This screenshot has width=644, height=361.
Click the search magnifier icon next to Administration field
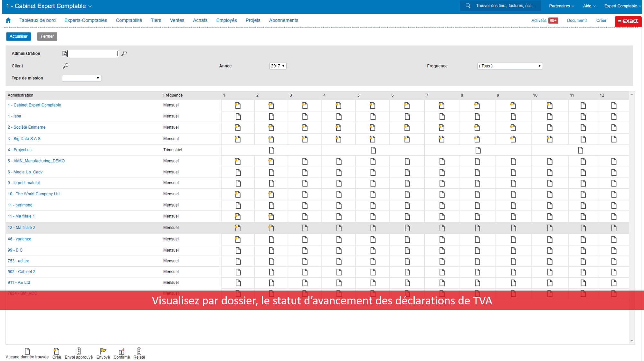[x=124, y=53]
